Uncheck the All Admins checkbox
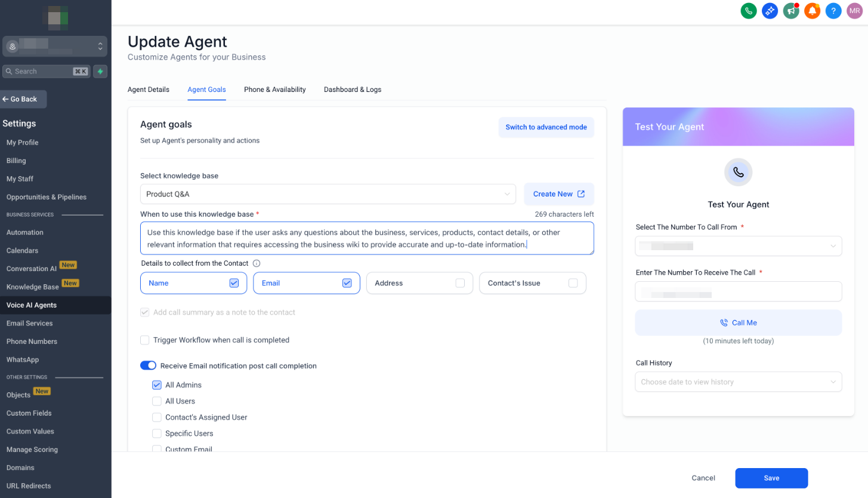Viewport: 868px width, 498px height. coord(157,385)
